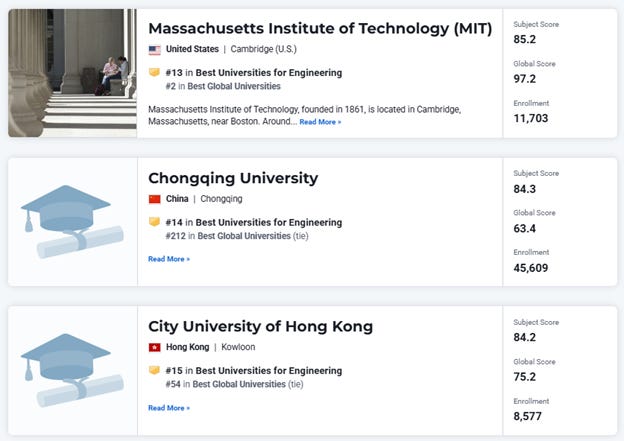
Task: Open the MIT campus photo
Action: (72, 73)
